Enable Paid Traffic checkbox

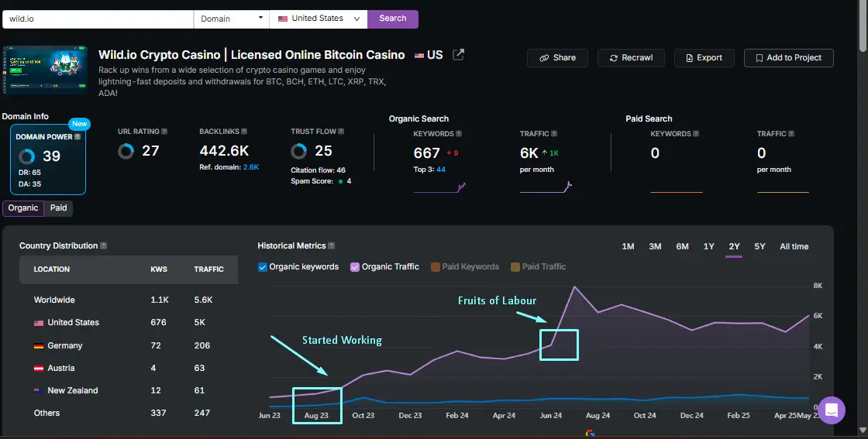click(x=515, y=267)
